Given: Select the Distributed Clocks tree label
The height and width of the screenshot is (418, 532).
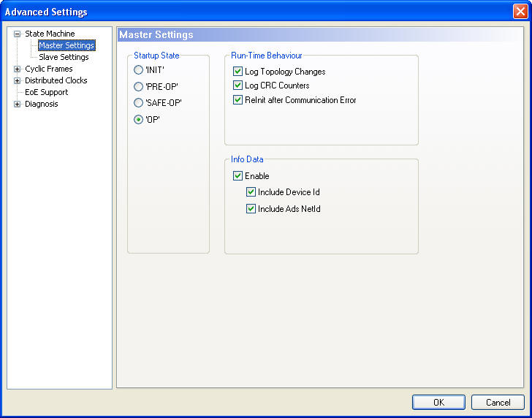Looking at the screenshot, I should 56,80.
